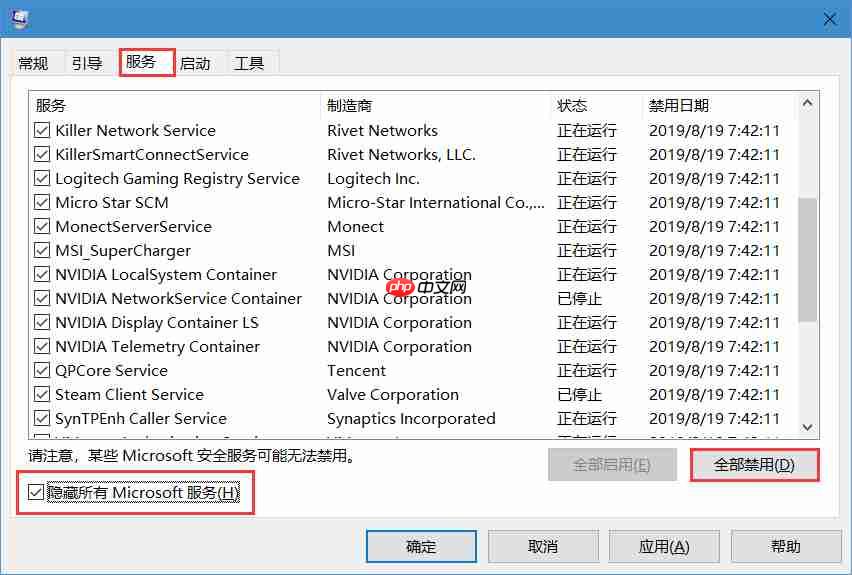Screen dimensions: 852x575
Task: Uncheck the MSI_SuperCharger checkbox
Action: pyautogui.click(x=42, y=250)
